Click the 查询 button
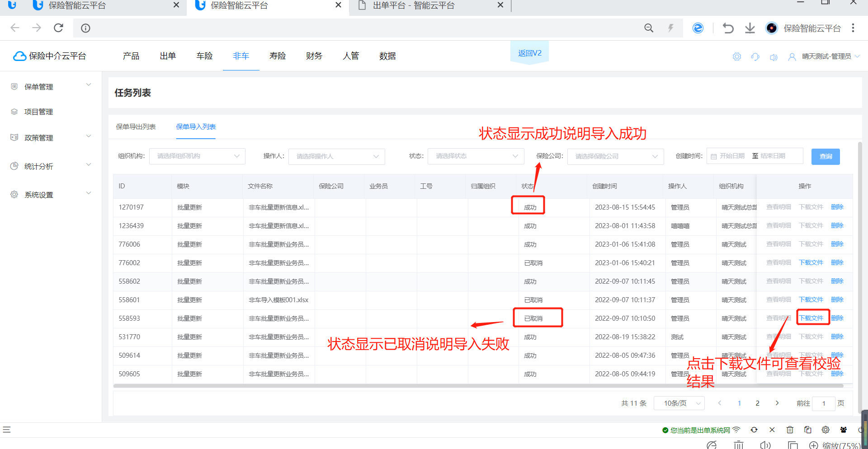 (826, 156)
